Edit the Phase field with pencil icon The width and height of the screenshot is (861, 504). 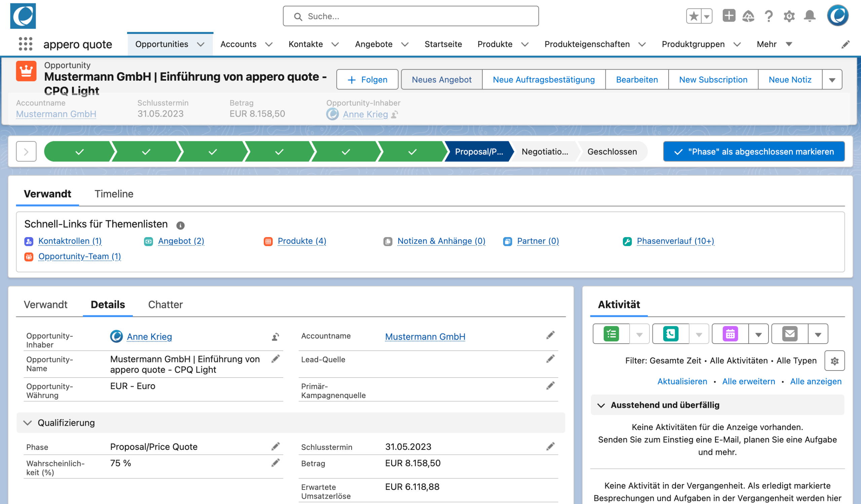click(x=275, y=446)
